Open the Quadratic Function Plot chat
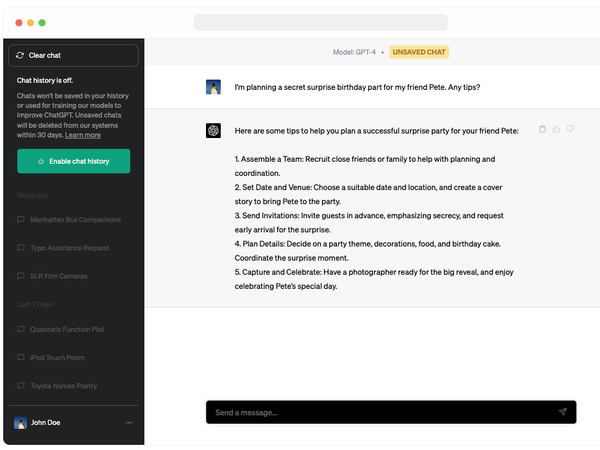The image size is (600, 450). (67, 329)
